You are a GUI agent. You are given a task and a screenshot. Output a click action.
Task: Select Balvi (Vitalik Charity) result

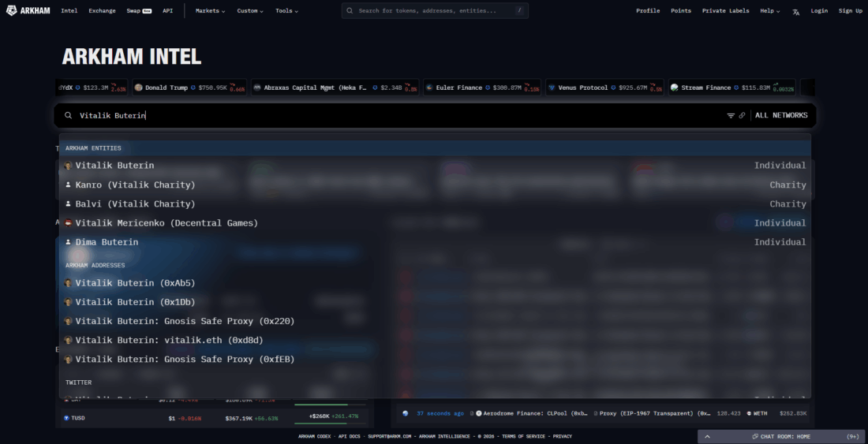click(435, 203)
